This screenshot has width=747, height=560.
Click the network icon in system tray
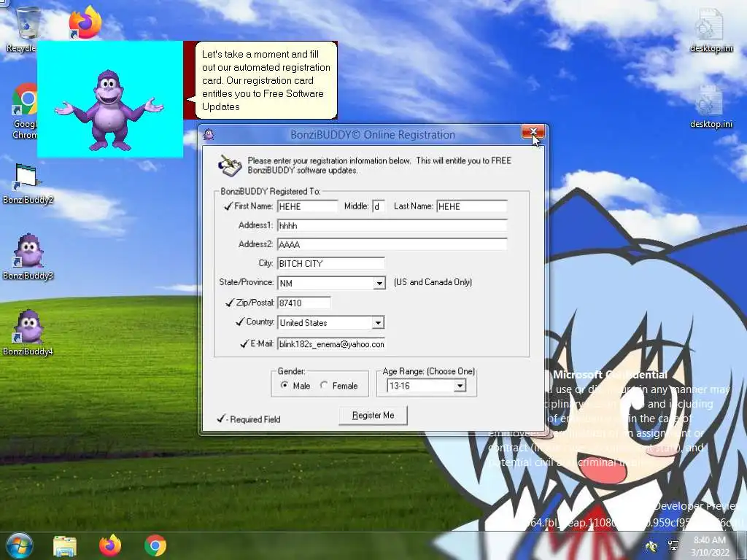click(673, 545)
